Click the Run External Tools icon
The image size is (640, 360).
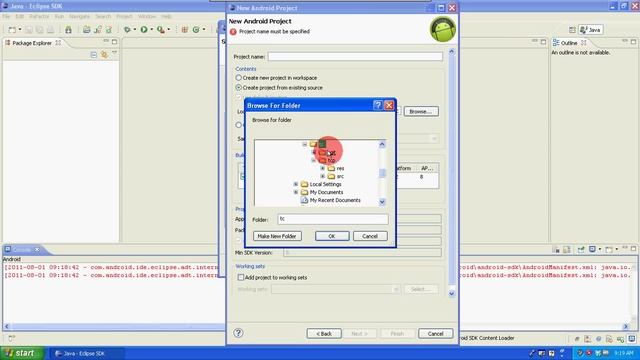[161, 30]
